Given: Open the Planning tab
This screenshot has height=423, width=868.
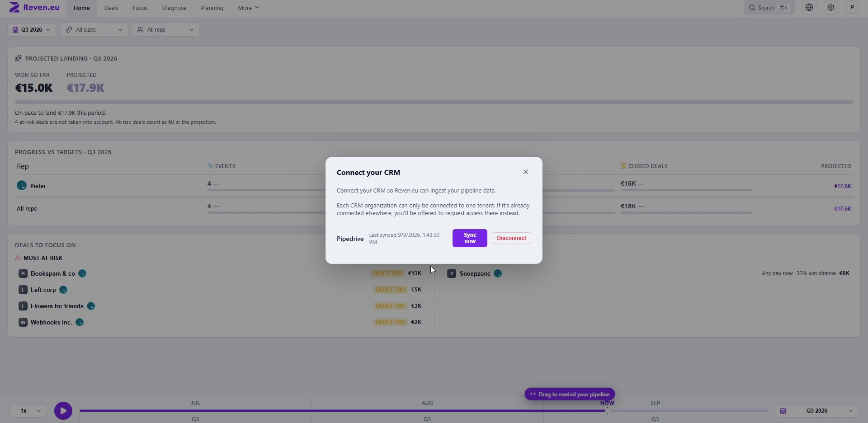Looking at the screenshot, I should 212,8.
